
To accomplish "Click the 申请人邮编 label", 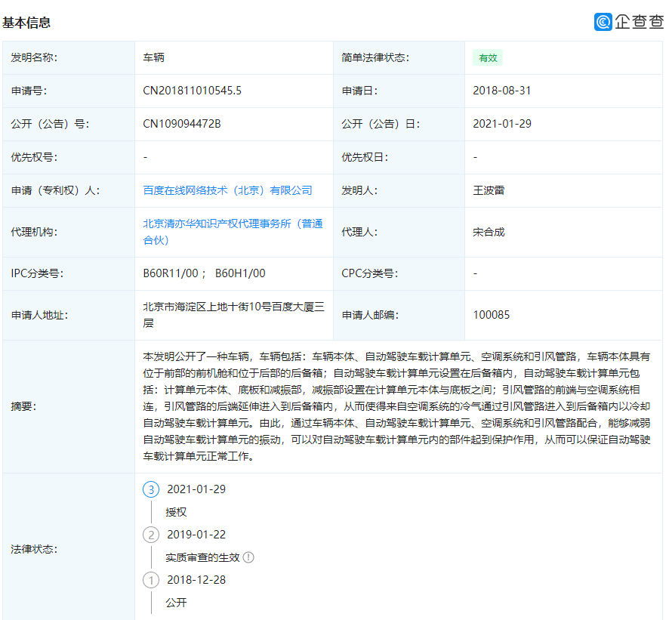I will pos(370,315).
